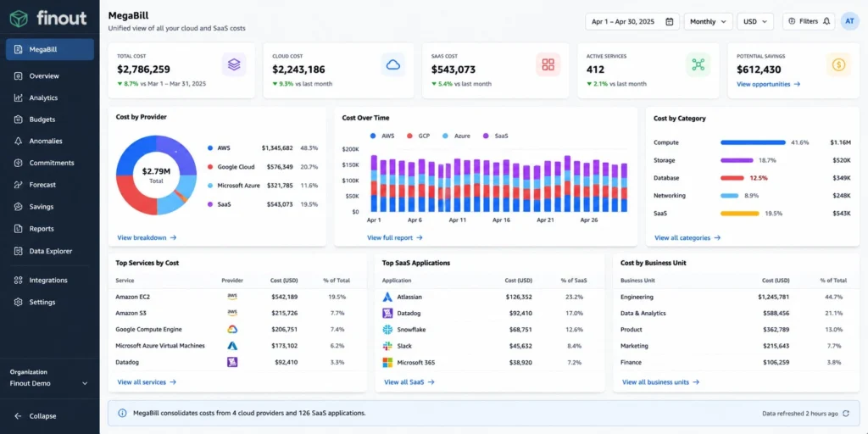Toggle AWS series in Cost Over Time legend
The height and width of the screenshot is (434, 868).
[381, 136]
